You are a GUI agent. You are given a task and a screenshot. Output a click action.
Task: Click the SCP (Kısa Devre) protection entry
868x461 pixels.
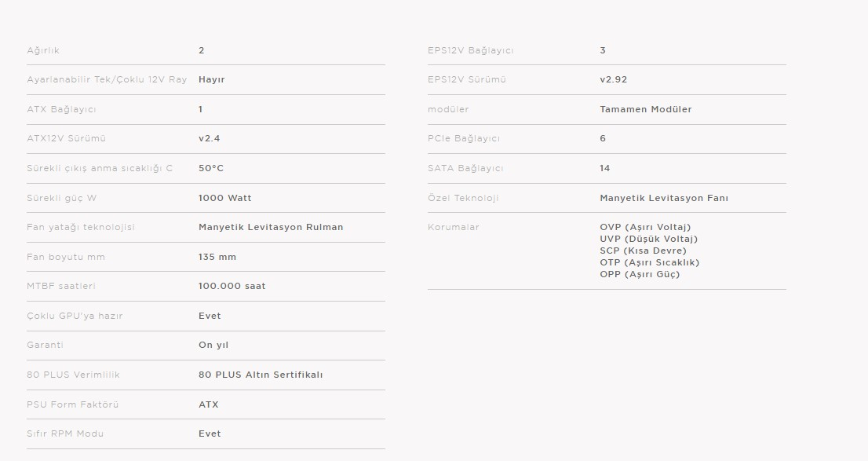[x=643, y=251]
